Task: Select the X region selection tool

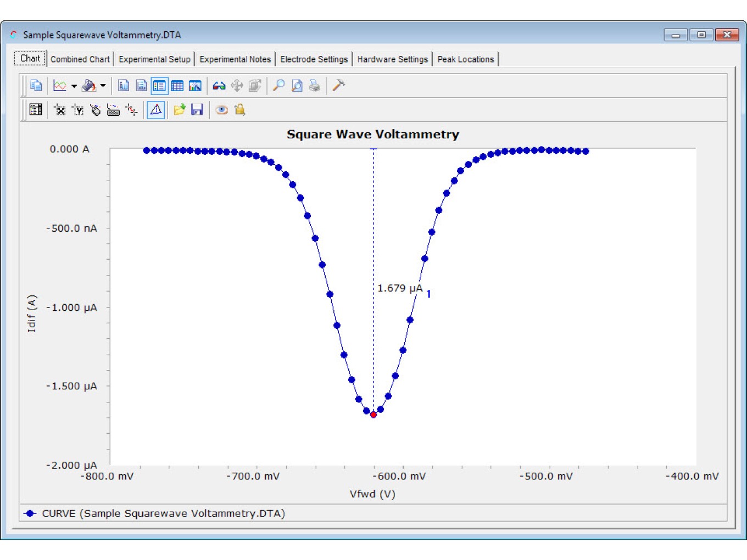Action: tap(60, 110)
